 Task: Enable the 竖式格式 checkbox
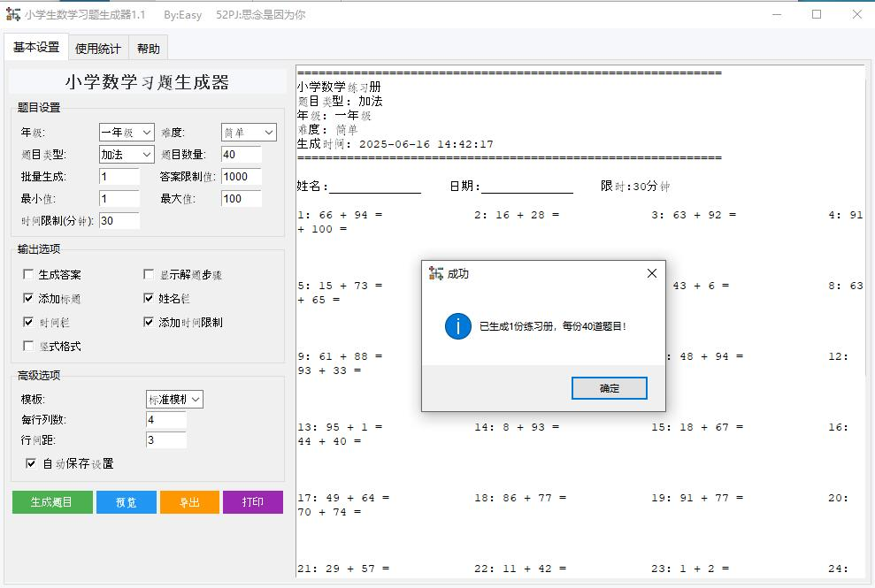28,346
